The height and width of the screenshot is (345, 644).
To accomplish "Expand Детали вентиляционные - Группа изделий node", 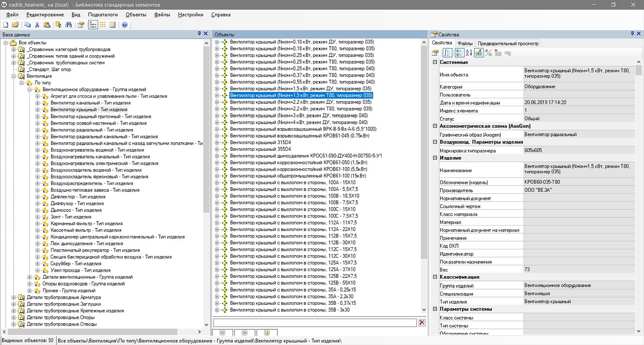I will tap(29, 277).
